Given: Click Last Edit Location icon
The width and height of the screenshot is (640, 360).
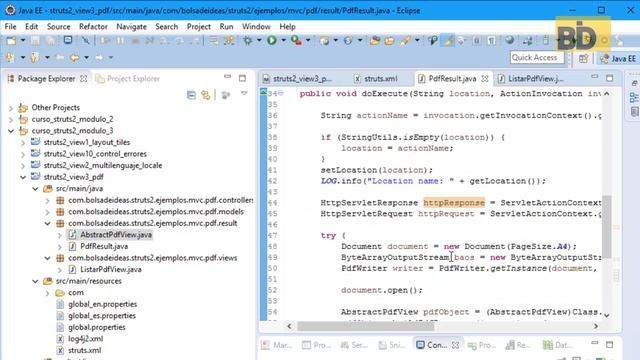Looking at the screenshot, I should click(60, 58).
